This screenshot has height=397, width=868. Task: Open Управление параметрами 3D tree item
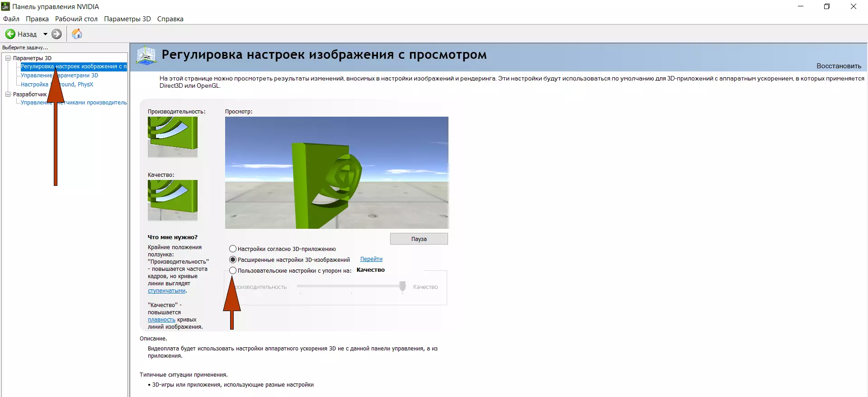59,76
